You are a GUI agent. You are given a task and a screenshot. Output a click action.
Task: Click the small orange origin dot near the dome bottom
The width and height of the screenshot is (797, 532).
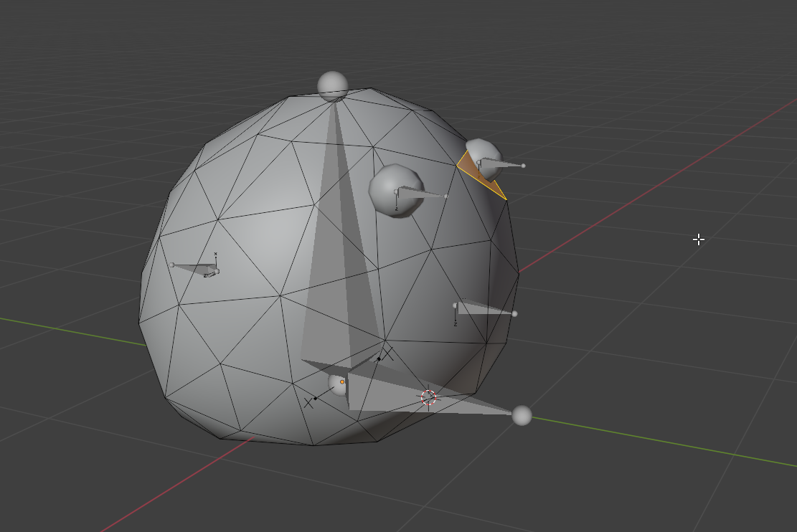coord(342,381)
